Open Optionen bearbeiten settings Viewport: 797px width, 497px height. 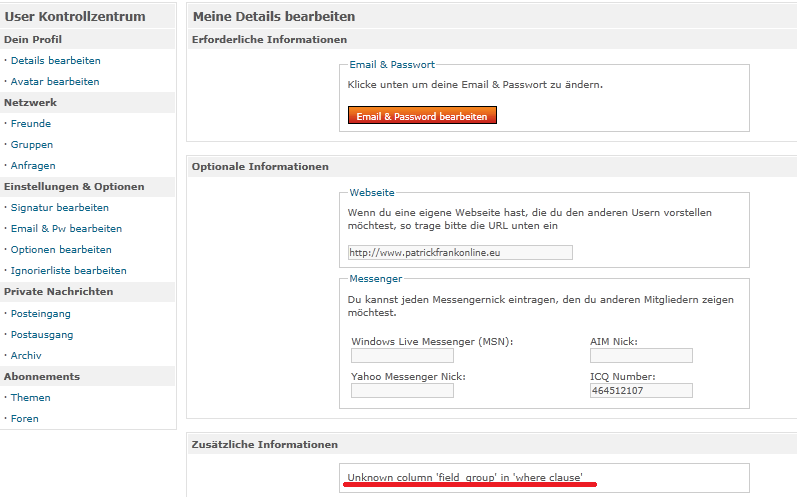[x=61, y=250]
